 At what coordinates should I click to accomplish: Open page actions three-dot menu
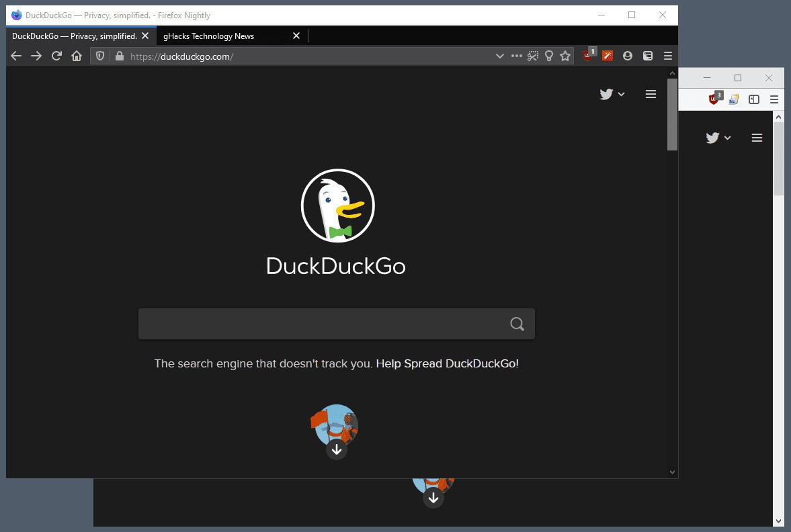pyautogui.click(x=517, y=56)
